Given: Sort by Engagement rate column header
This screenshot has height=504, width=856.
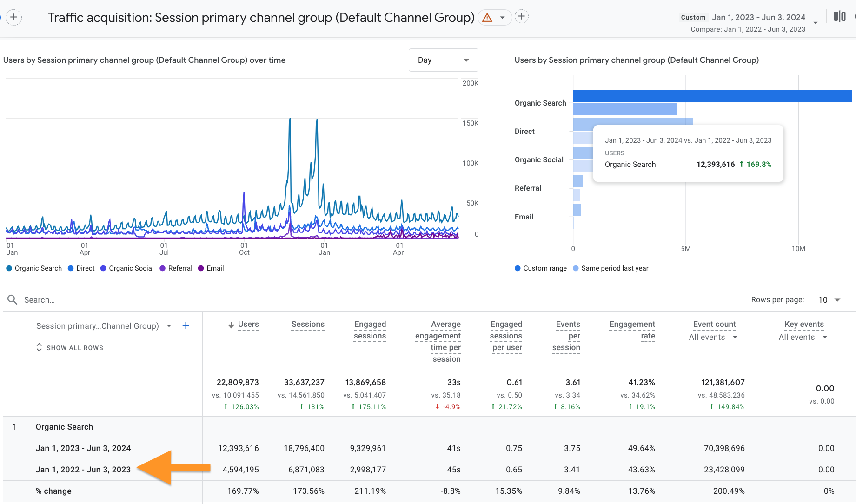Looking at the screenshot, I should click(632, 330).
